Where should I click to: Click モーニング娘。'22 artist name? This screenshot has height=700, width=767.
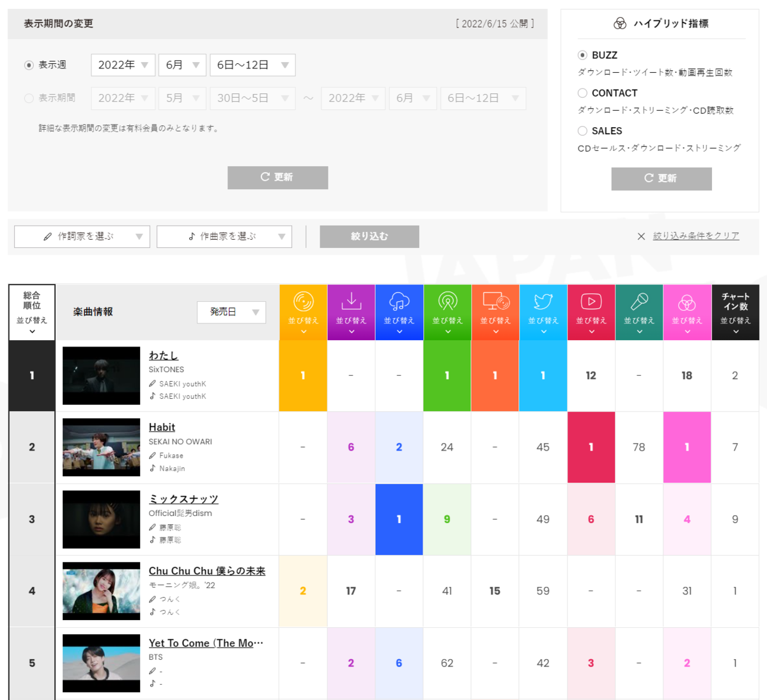tap(182, 585)
